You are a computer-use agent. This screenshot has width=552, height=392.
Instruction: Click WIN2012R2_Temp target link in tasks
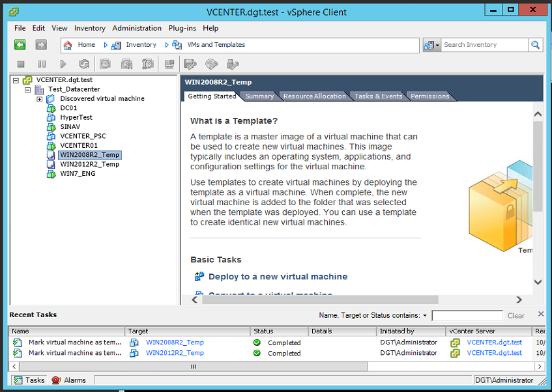[x=175, y=353]
